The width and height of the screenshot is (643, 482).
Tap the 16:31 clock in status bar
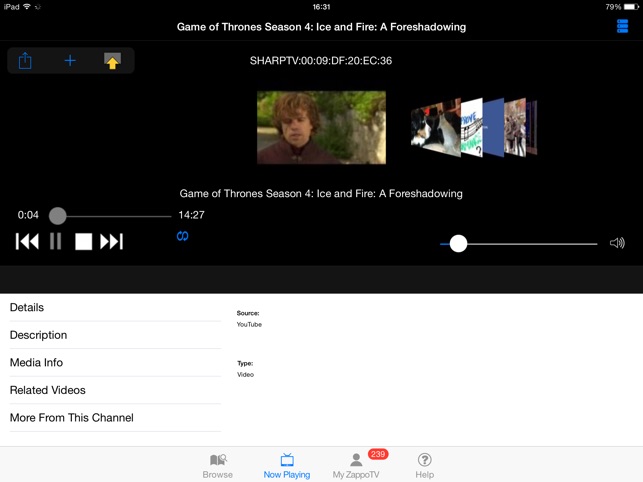coord(321,7)
